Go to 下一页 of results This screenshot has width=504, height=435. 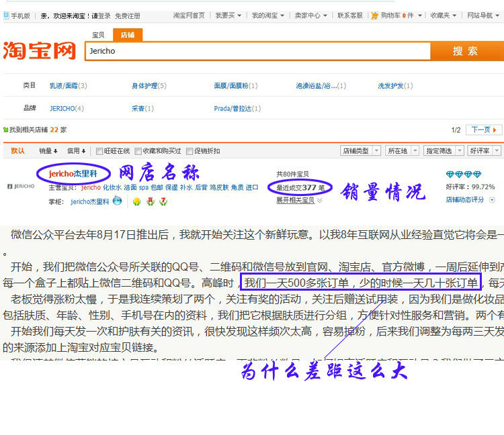483,130
